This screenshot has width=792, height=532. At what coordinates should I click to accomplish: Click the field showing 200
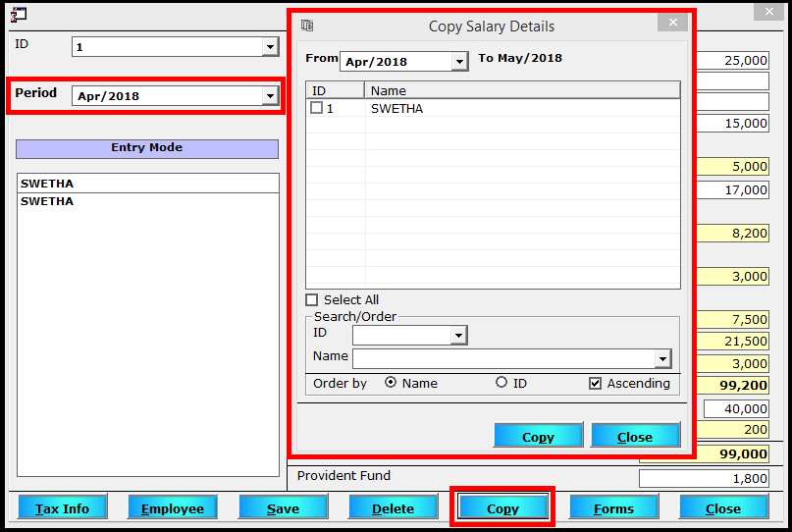click(733, 430)
